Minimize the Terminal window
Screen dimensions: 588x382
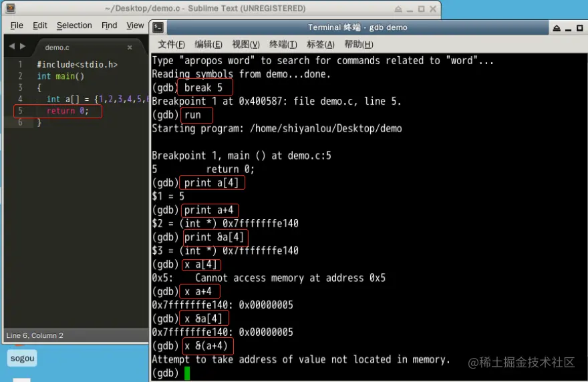coord(568,29)
